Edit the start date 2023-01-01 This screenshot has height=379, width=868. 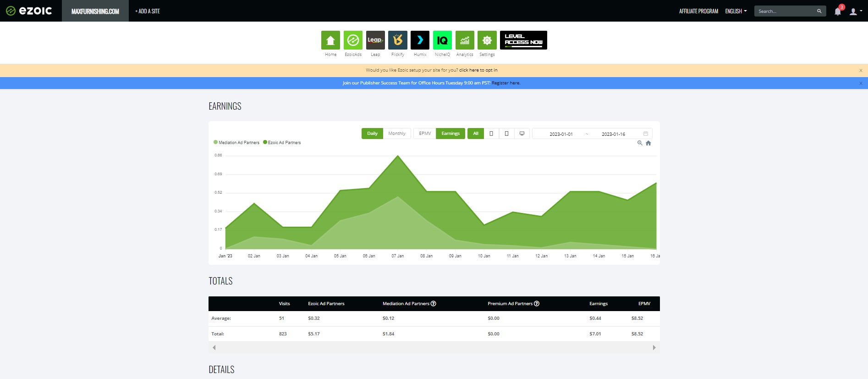coord(561,134)
